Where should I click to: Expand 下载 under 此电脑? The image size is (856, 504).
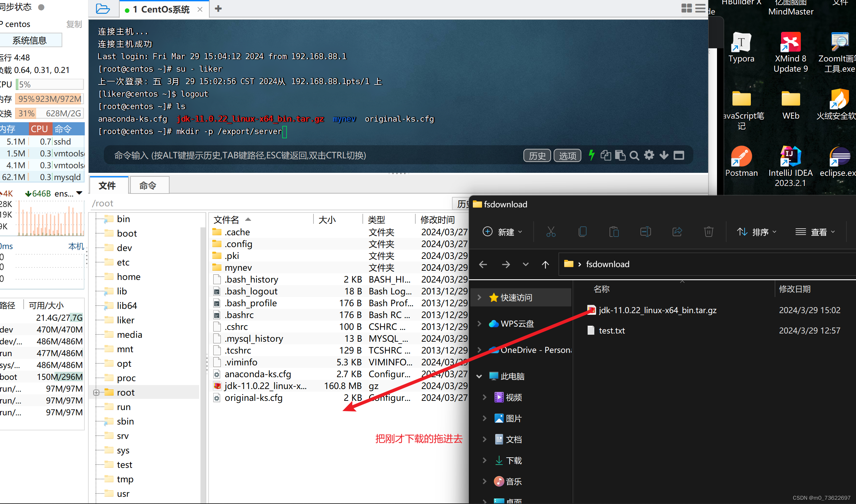(x=485, y=461)
